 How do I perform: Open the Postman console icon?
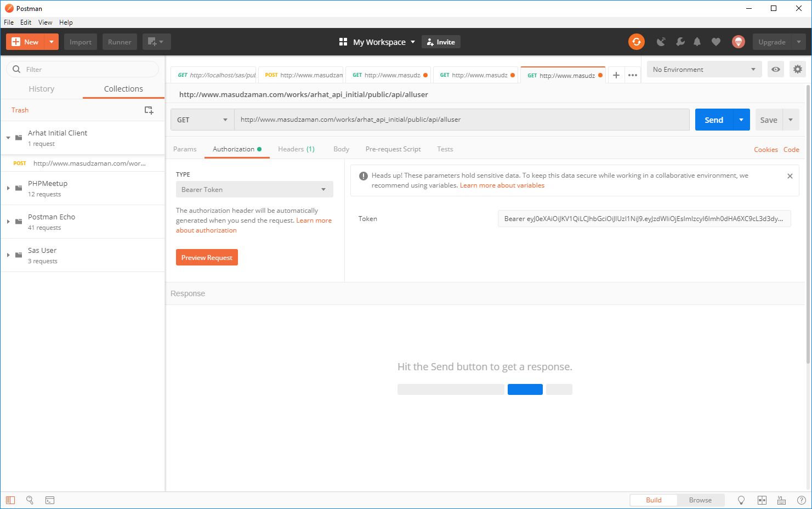50,500
